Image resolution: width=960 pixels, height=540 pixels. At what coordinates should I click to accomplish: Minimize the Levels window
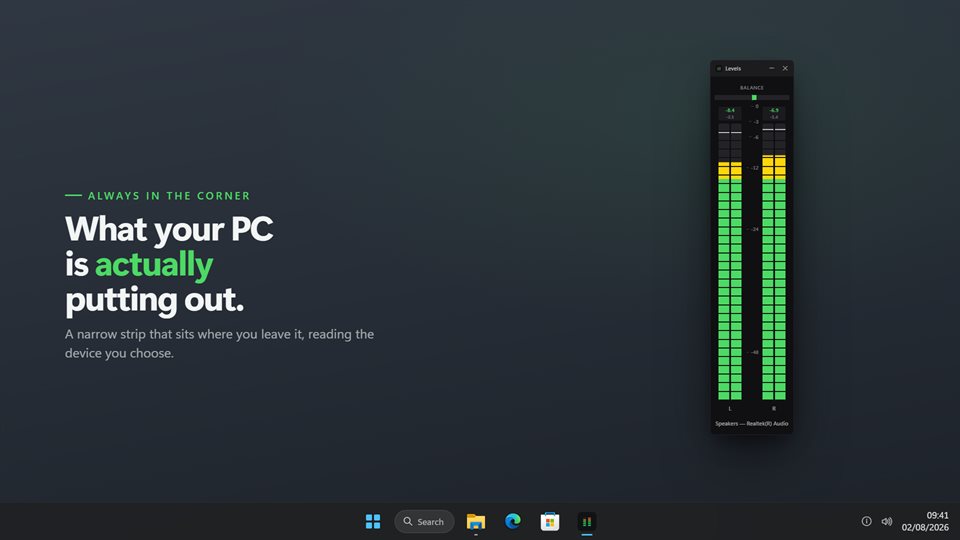(771, 69)
